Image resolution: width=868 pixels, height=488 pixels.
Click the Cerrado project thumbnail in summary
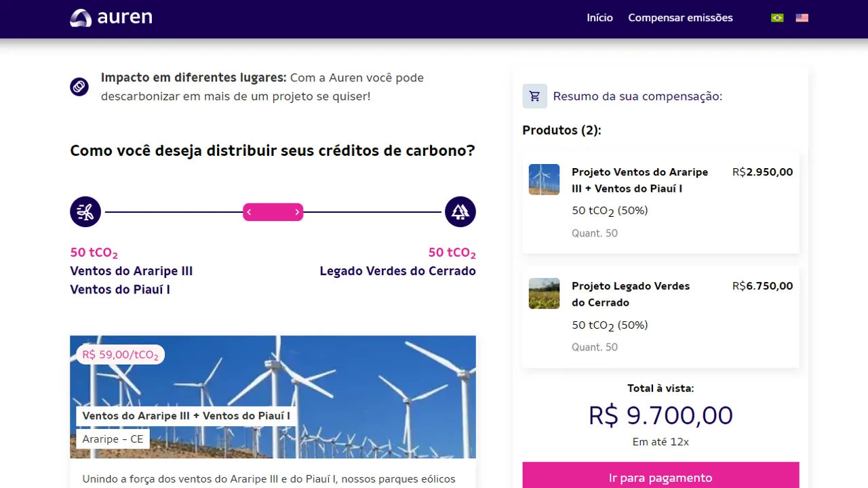pyautogui.click(x=544, y=293)
